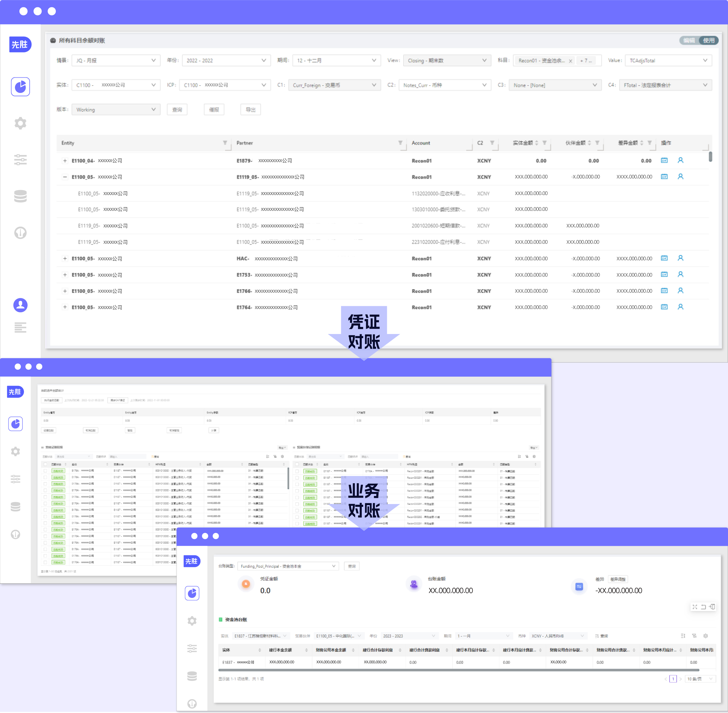
Task: Collapse the expanded E1100_05 E1119_05 row
Action: click(65, 177)
